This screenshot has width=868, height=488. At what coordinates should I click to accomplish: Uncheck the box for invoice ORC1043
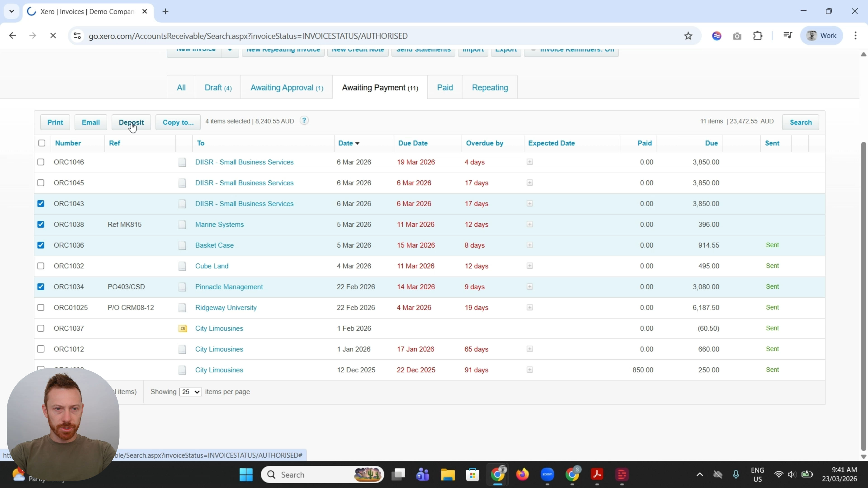41,204
